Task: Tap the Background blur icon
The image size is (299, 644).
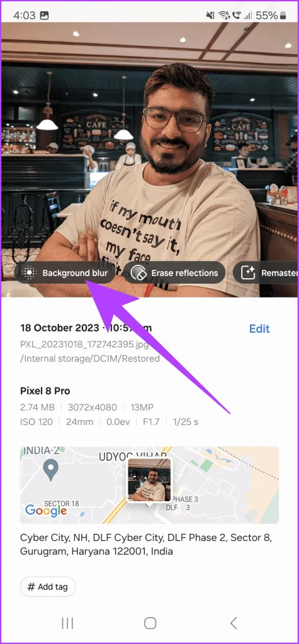Action: pos(29,273)
